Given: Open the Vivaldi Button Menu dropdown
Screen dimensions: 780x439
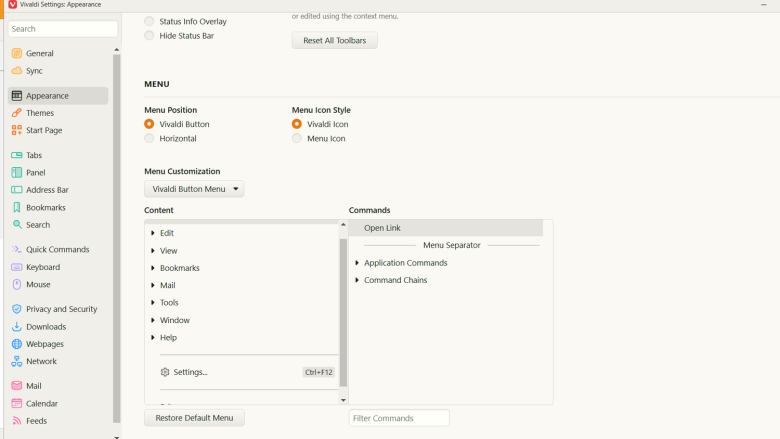Looking at the screenshot, I should 194,189.
